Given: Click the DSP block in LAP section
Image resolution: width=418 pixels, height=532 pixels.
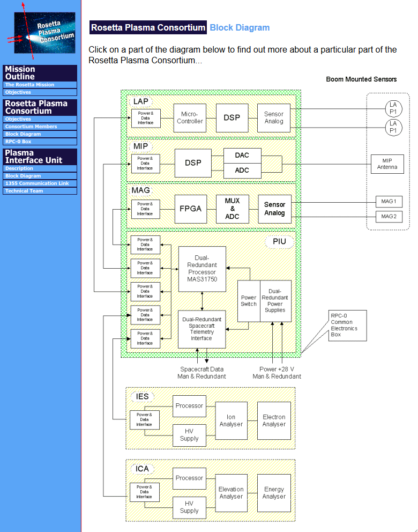Looking at the screenshot, I should [x=232, y=118].
